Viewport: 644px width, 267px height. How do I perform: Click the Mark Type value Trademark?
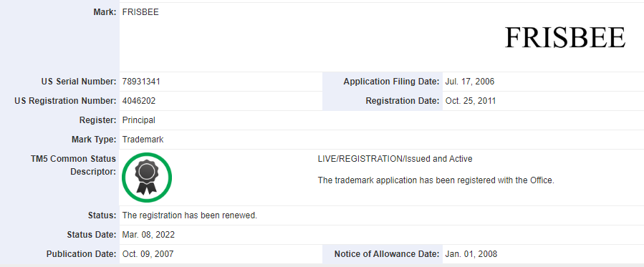tap(143, 140)
